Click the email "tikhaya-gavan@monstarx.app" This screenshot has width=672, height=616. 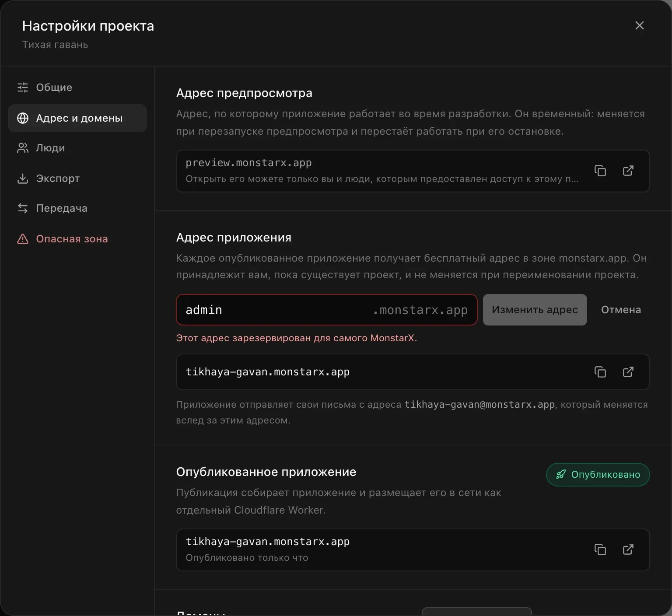tap(479, 405)
